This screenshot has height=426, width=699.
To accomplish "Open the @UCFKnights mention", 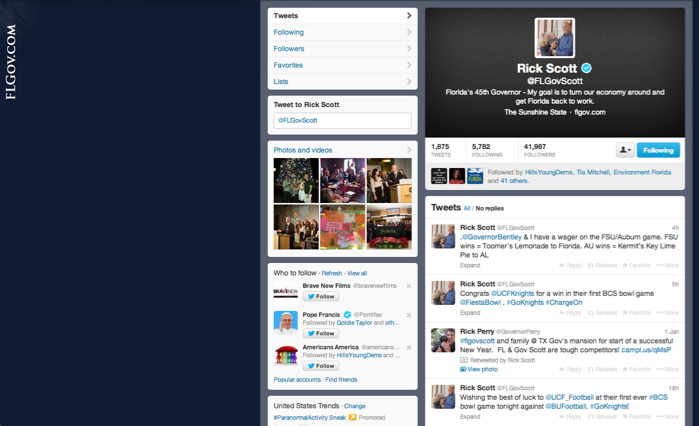I will click(x=512, y=294).
